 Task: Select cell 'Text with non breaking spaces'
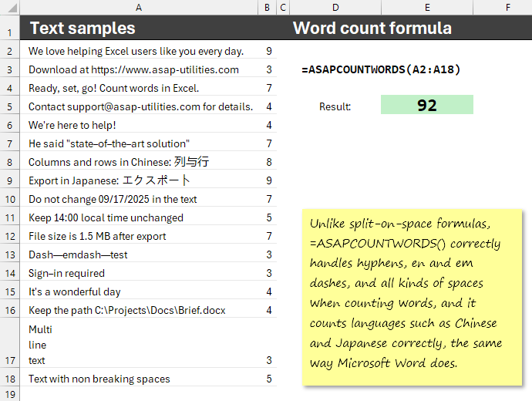click(x=139, y=379)
